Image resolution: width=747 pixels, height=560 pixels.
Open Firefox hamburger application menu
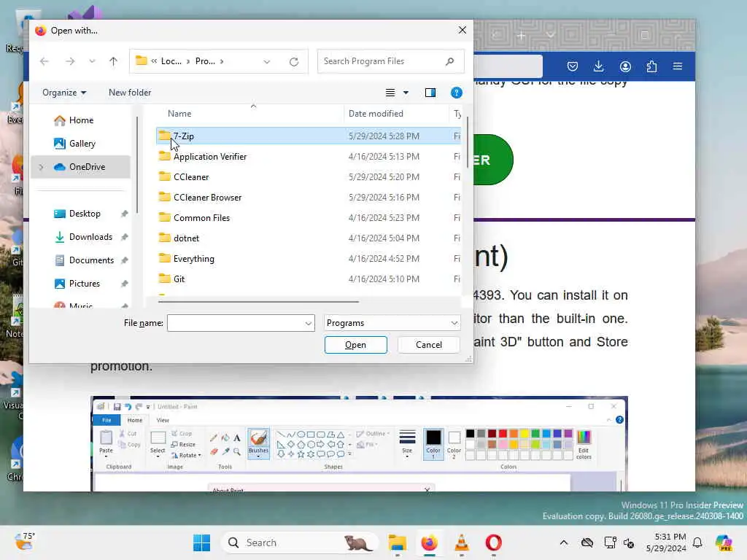[x=678, y=66]
